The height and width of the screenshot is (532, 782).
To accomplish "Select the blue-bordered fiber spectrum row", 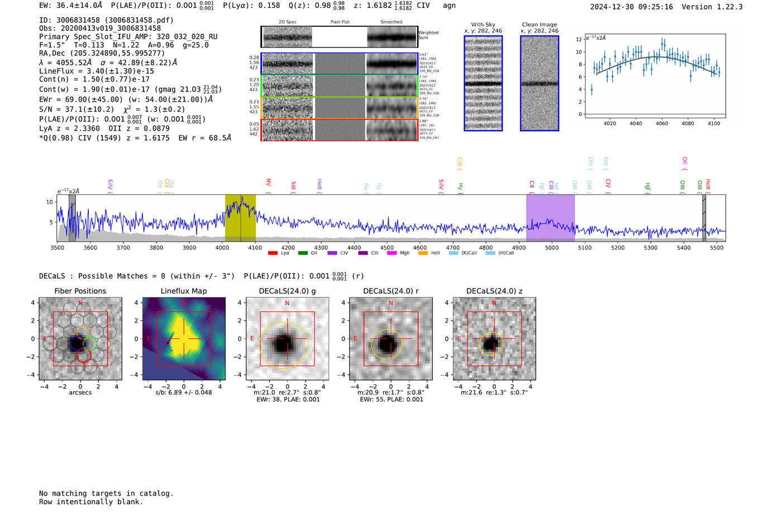I will (340, 64).
